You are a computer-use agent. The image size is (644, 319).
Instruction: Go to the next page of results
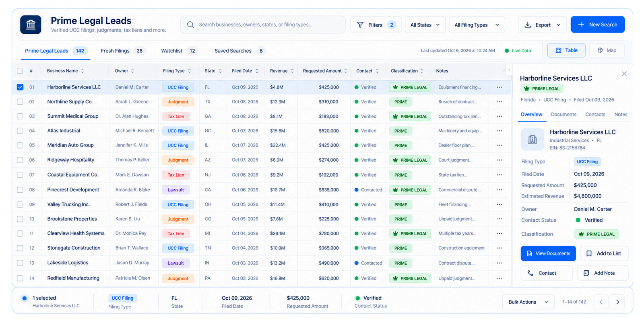tap(617, 302)
